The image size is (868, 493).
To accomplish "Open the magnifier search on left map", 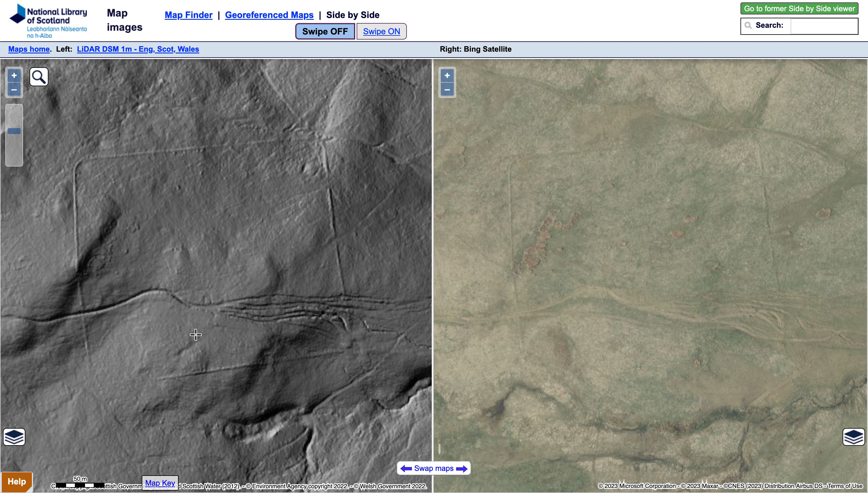I will (39, 77).
